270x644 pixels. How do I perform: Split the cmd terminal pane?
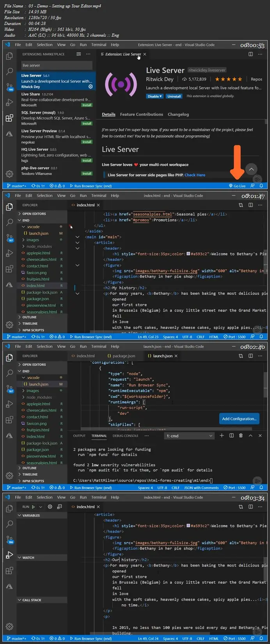(231, 435)
